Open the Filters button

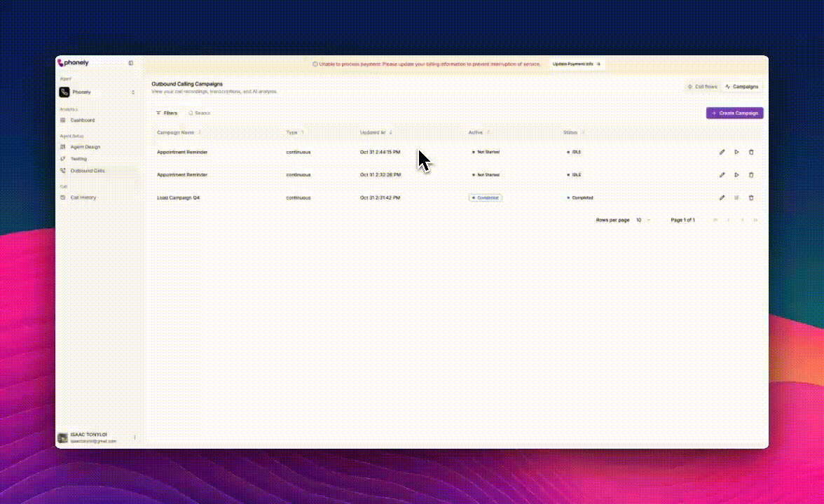[x=167, y=113]
